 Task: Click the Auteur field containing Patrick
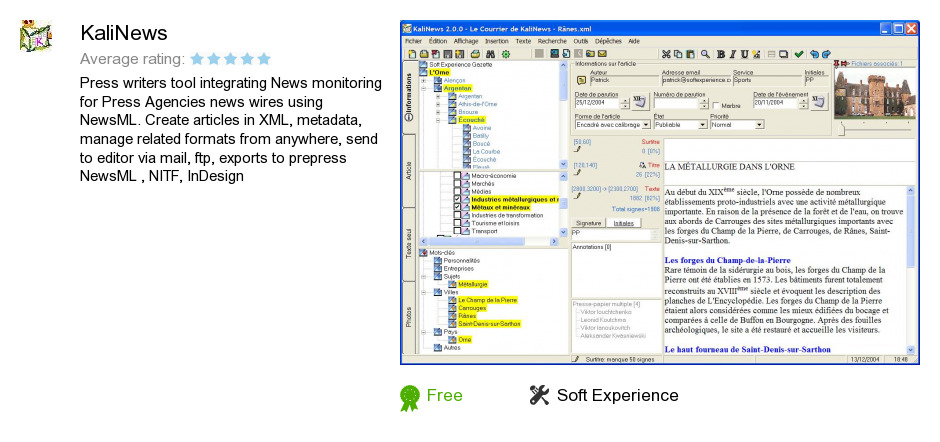624,80
